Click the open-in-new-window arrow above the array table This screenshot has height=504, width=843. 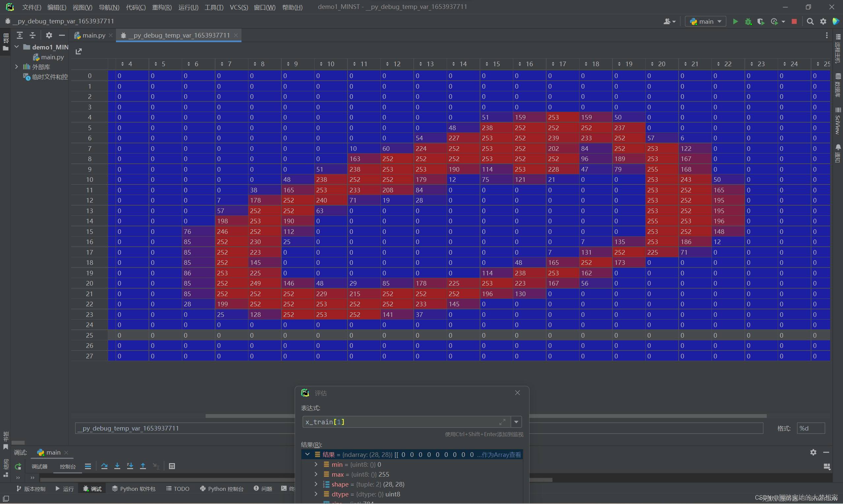click(x=79, y=51)
